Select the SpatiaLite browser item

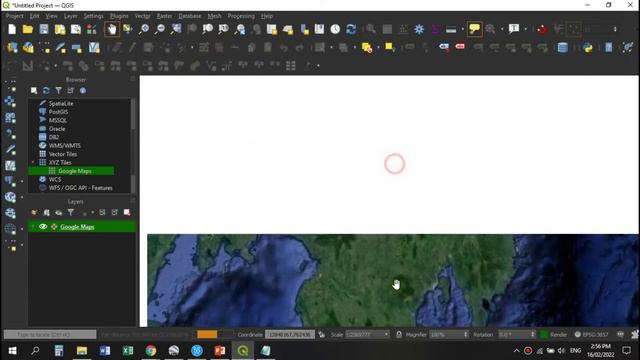click(x=61, y=103)
